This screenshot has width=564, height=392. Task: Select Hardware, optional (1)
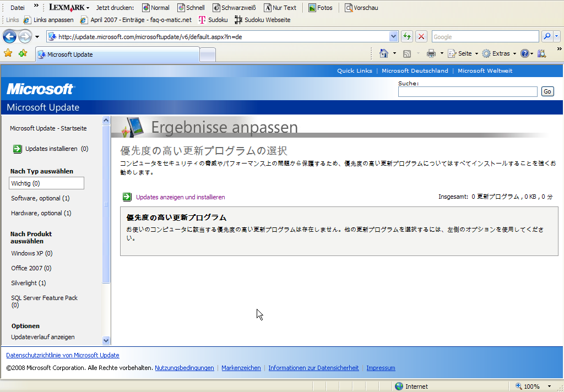41,213
